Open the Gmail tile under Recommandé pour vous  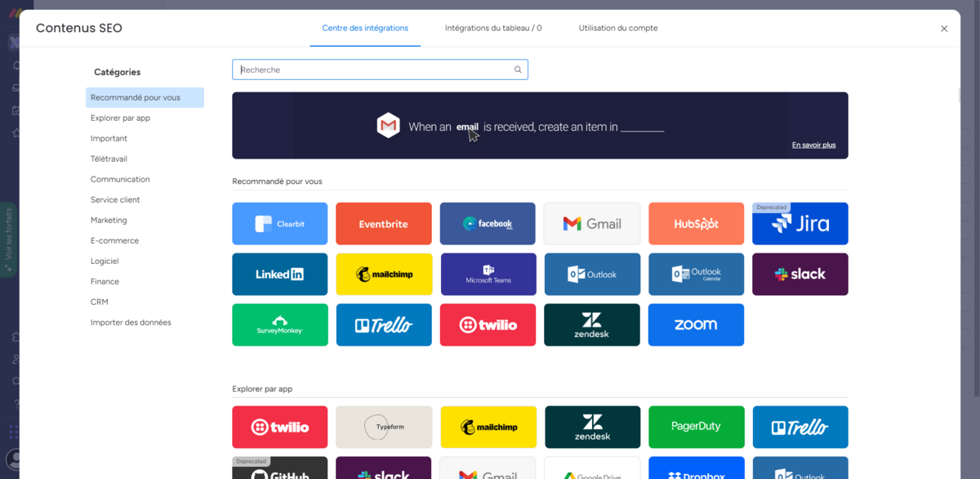592,224
